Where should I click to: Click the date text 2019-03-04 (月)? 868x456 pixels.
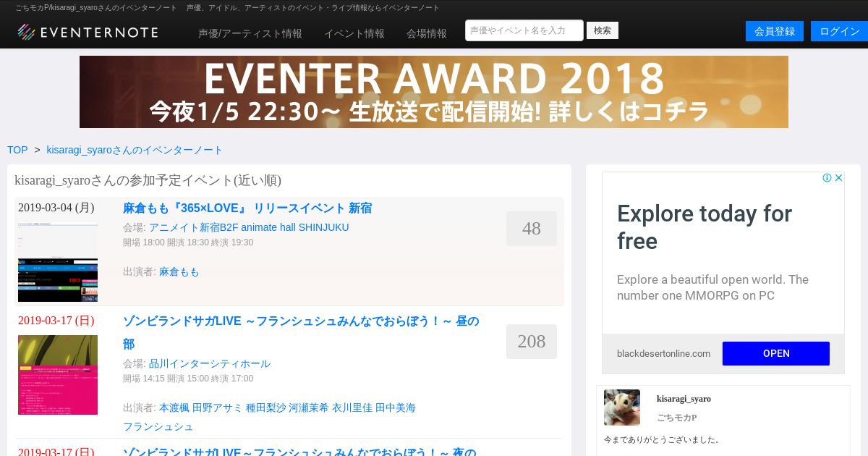pyautogui.click(x=56, y=207)
